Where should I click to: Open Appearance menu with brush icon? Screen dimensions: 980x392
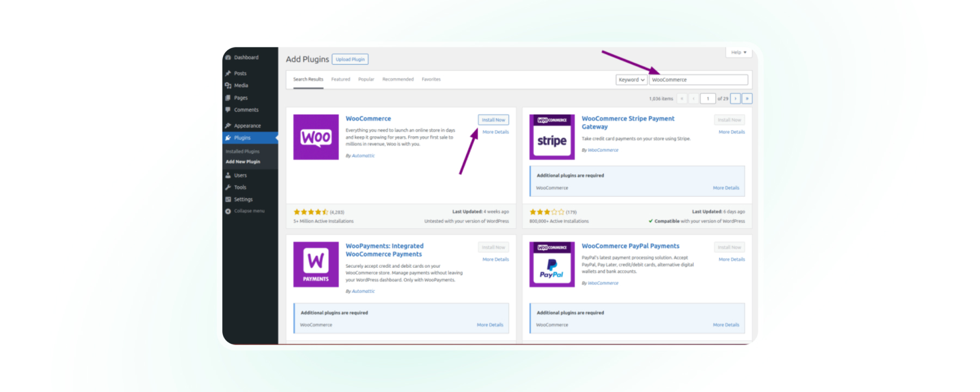tap(228, 126)
